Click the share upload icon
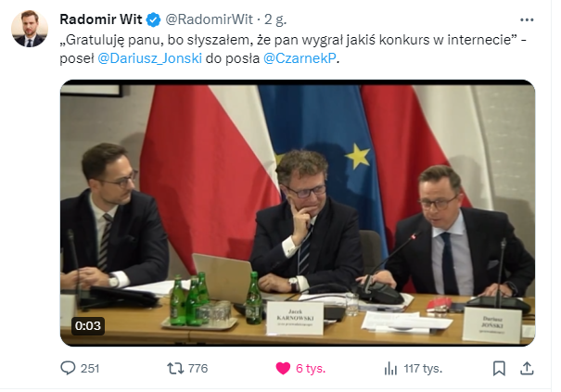The image size is (561, 392). 527,368
